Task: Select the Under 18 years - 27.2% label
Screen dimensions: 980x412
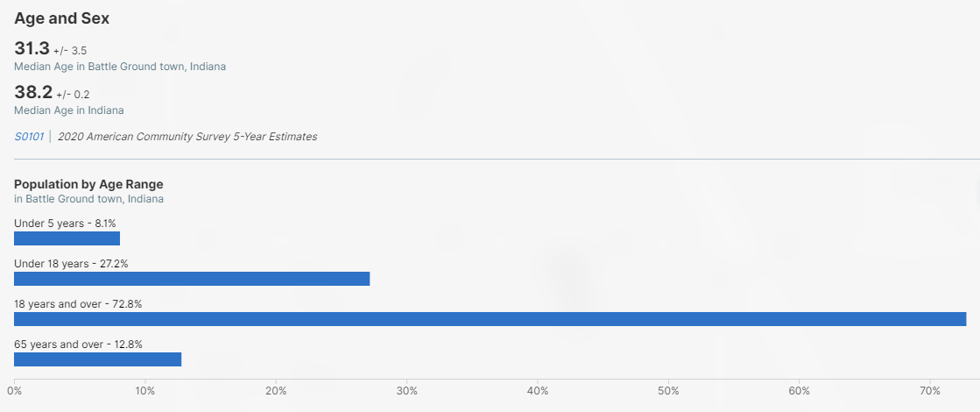Action: coord(72,264)
